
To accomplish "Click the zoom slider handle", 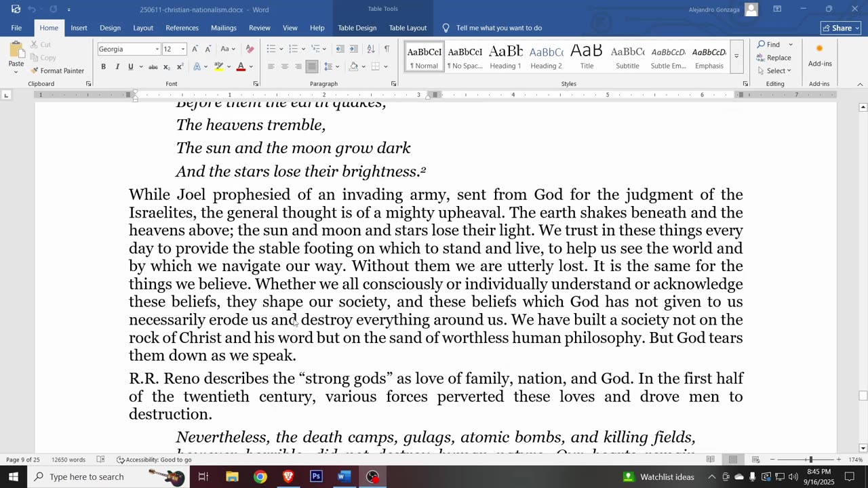I will point(810,460).
